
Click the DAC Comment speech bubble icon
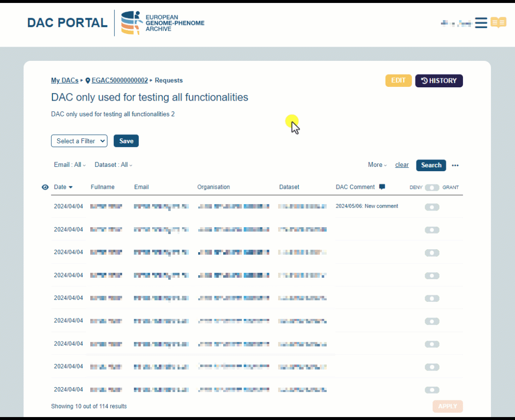[382, 187]
